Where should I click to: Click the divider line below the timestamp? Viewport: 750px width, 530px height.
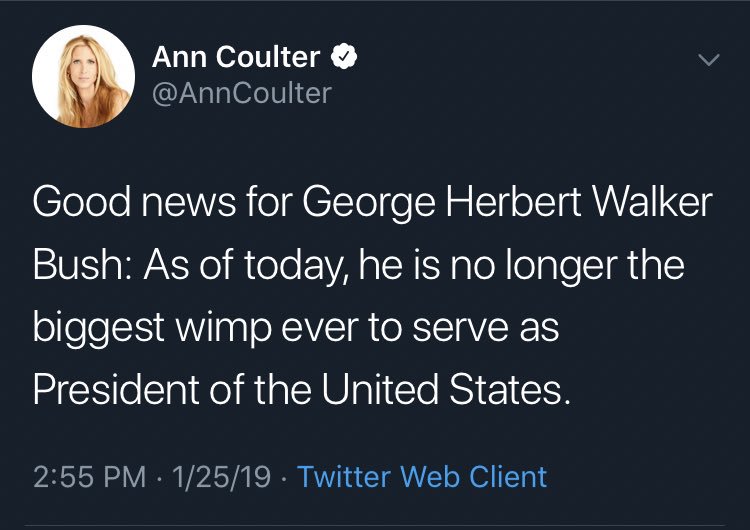(375, 526)
